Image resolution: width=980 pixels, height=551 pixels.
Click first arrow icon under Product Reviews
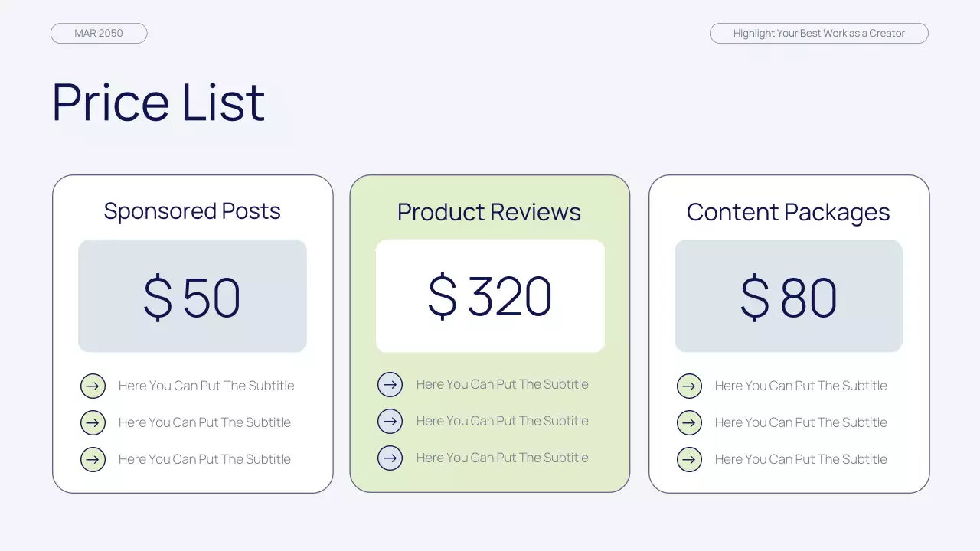click(x=390, y=384)
